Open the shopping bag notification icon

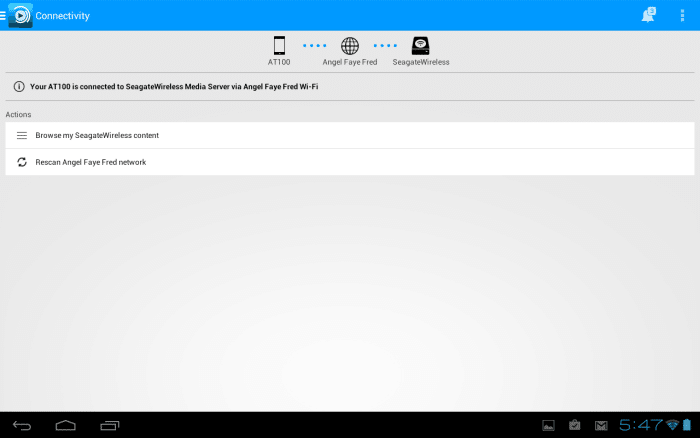point(575,425)
